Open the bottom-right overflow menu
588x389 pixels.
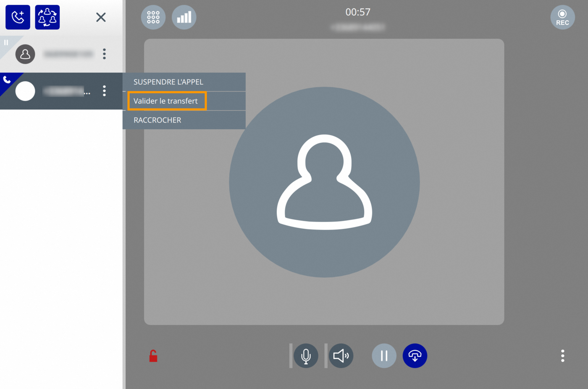tap(562, 355)
